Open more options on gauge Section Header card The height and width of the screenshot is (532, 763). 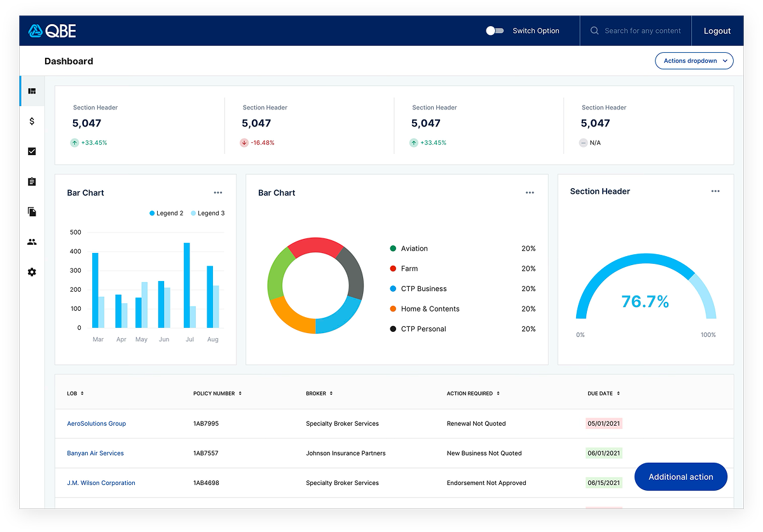pyautogui.click(x=715, y=191)
